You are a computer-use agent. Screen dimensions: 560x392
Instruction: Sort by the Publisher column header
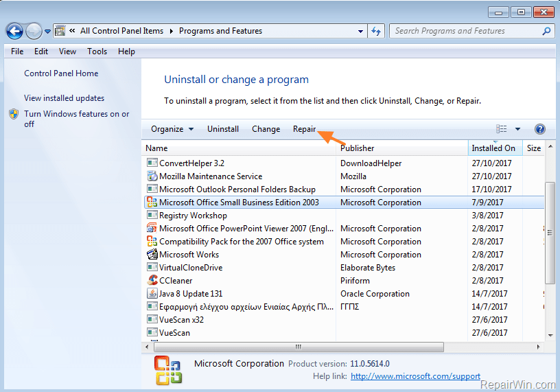402,148
